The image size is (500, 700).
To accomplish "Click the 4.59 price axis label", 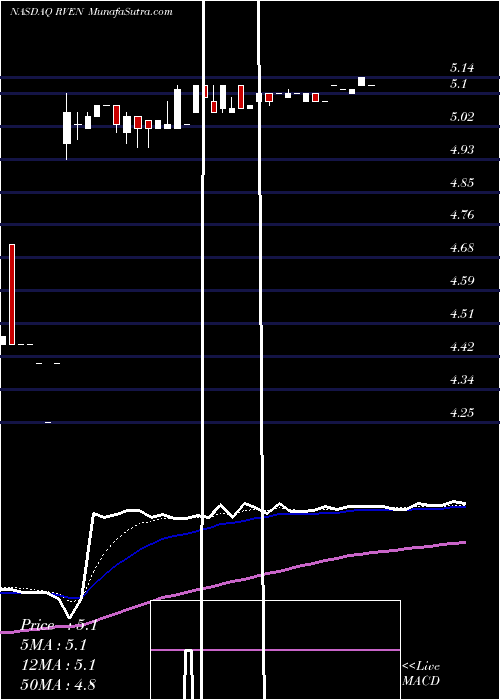I will pyautogui.click(x=462, y=281).
